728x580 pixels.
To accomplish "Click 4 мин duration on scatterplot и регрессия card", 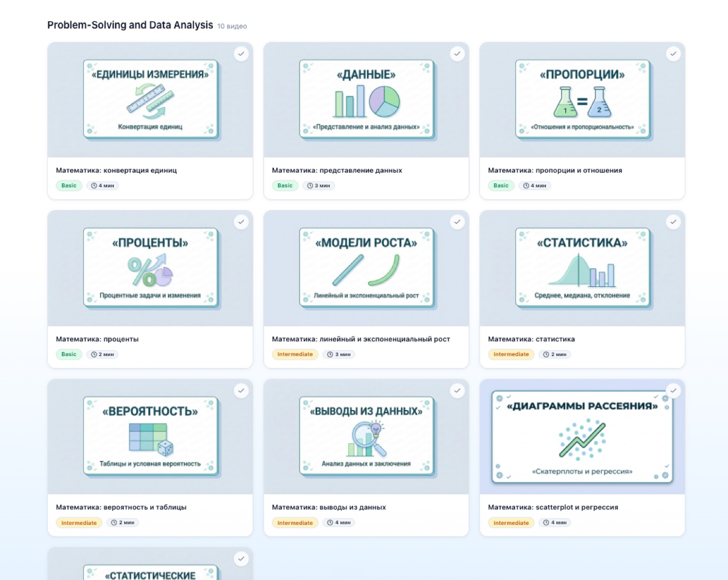I will (x=555, y=523).
